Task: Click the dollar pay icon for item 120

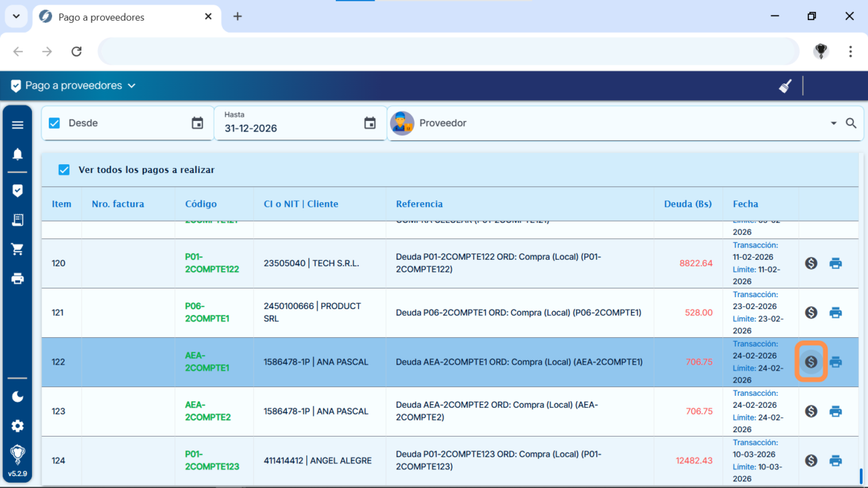Action: click(811, 263)
